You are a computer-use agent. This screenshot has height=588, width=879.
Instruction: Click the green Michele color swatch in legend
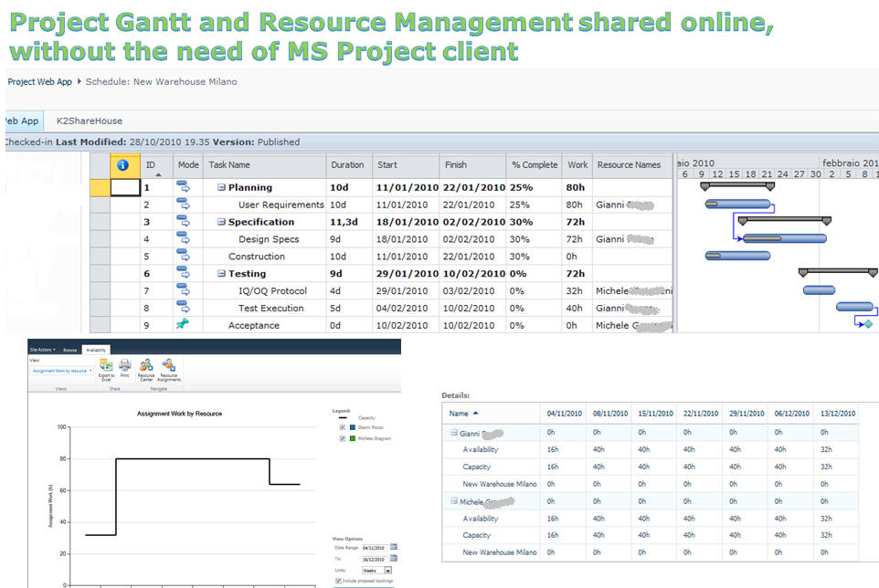[x=353, y=438]
